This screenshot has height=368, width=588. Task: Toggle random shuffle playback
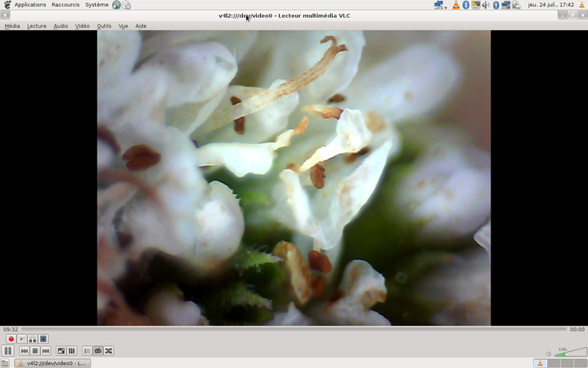tap(108, 351)
